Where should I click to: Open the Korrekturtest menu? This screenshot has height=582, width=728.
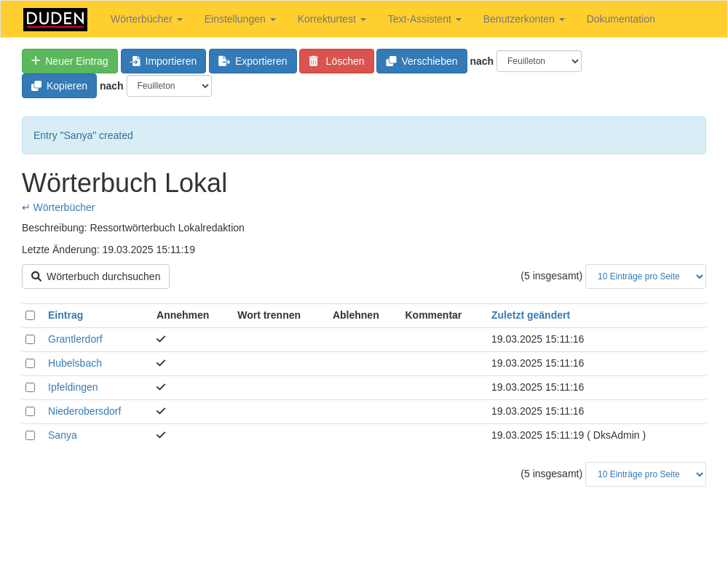tap(331, 19)
